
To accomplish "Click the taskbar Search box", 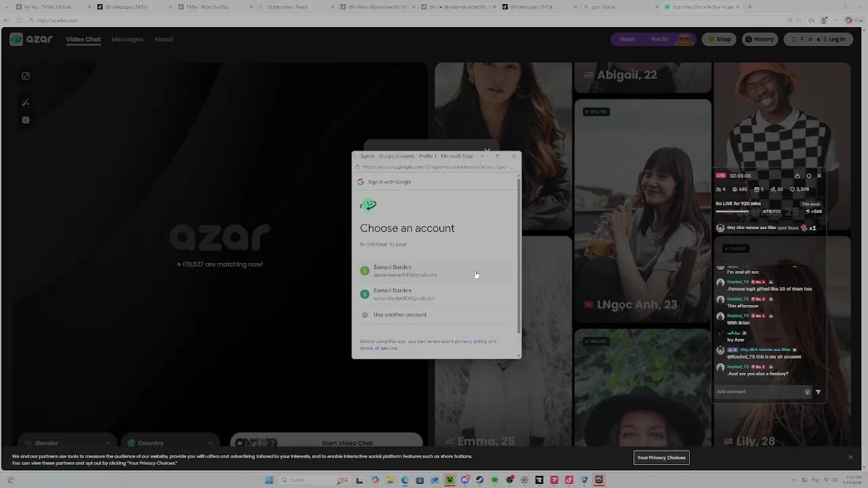I will pos(316,480).
